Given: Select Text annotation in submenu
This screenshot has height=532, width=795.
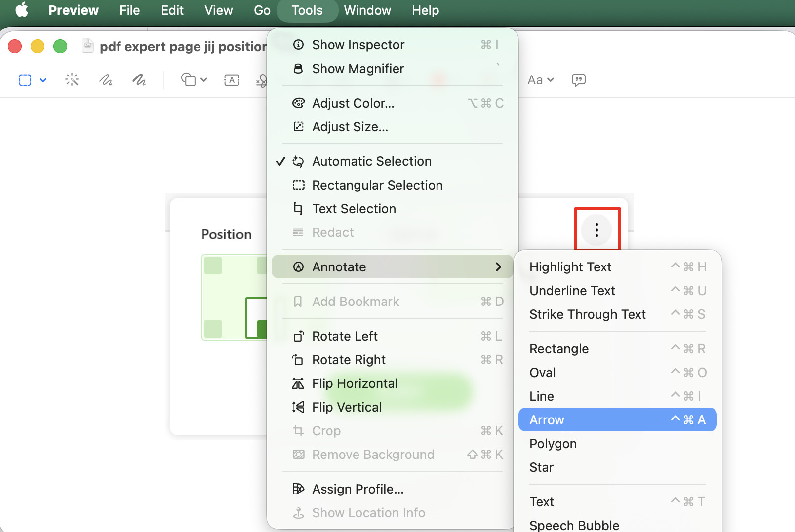Looking at the screenshot, I should coord(618,502).
